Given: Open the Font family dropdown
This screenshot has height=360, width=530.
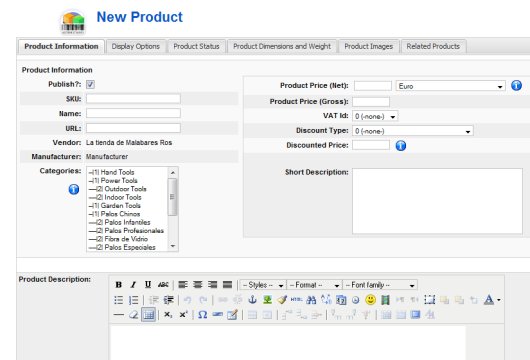Looking at the screenshot, I should coord(380,285).
